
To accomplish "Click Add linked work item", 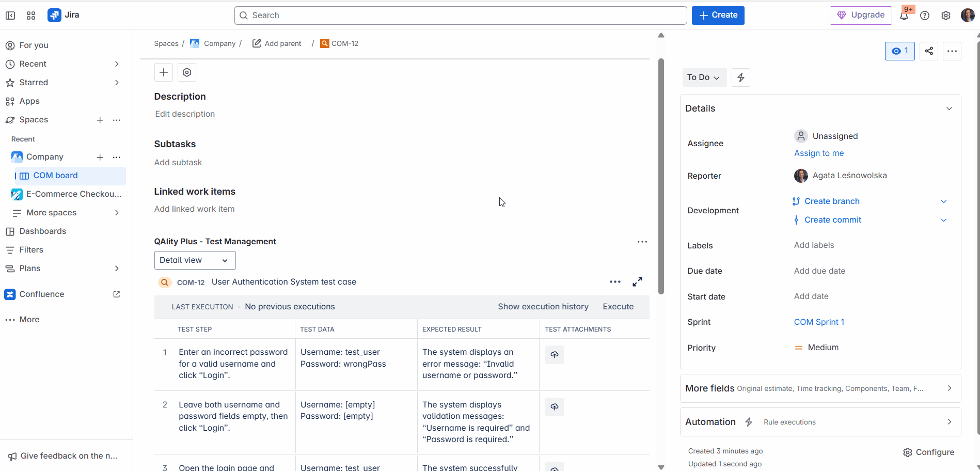I will pos(194,209).
